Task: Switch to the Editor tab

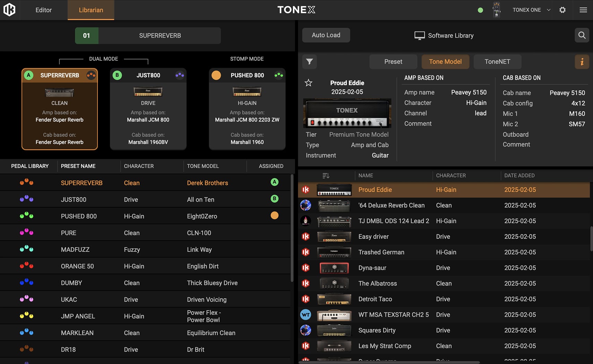Action: [x=43, y=10]
